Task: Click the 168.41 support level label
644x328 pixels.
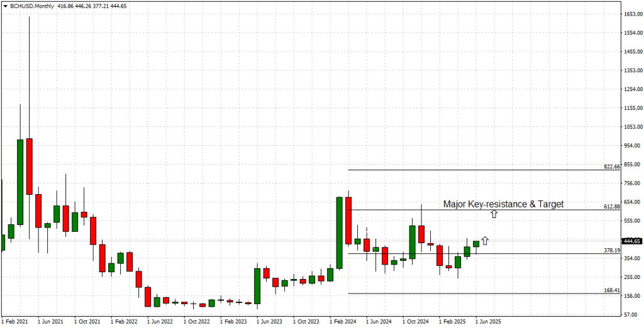Action: pyautogui.click(x=611, y=290)
